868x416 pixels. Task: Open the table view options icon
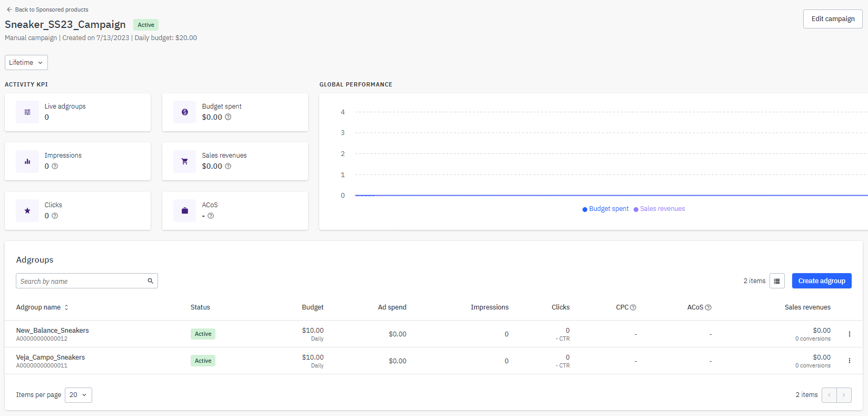coord(777,281)
